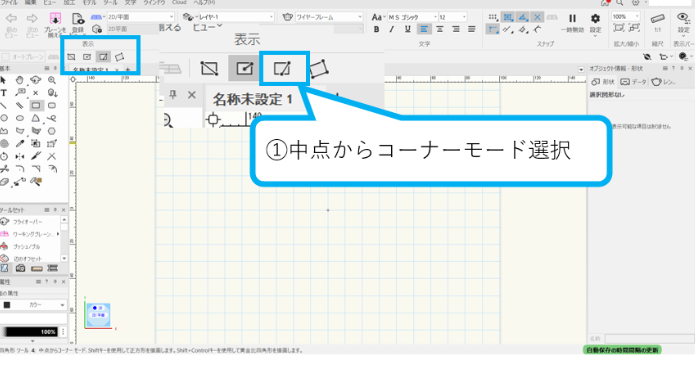
Task: Select the Rotate tool
Action: point(4,156)
